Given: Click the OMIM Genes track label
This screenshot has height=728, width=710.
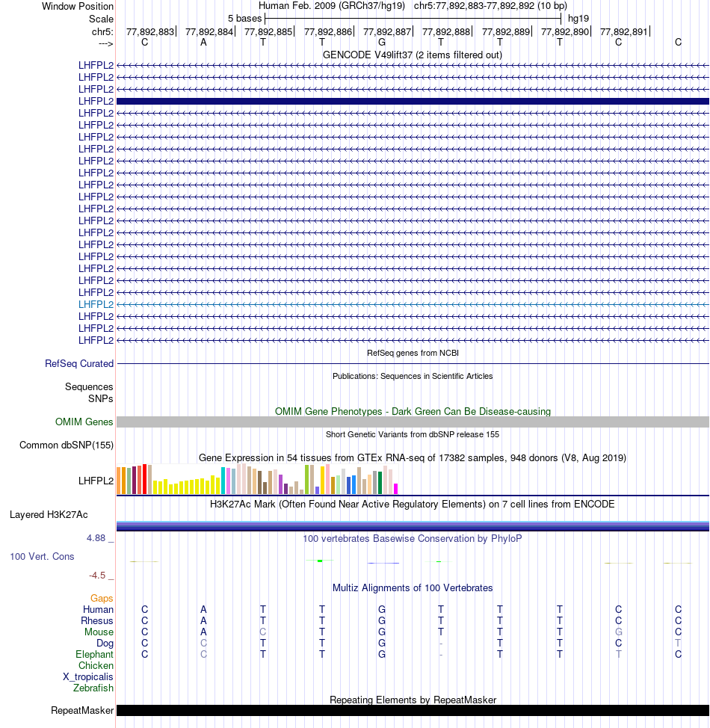Looking at the screenshot, I should (x=84, y=422).
